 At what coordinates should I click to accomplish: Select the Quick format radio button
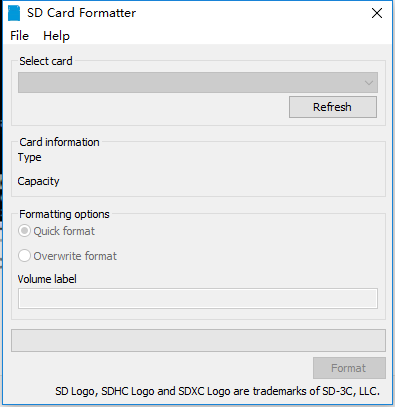click(x=24, y=231)
